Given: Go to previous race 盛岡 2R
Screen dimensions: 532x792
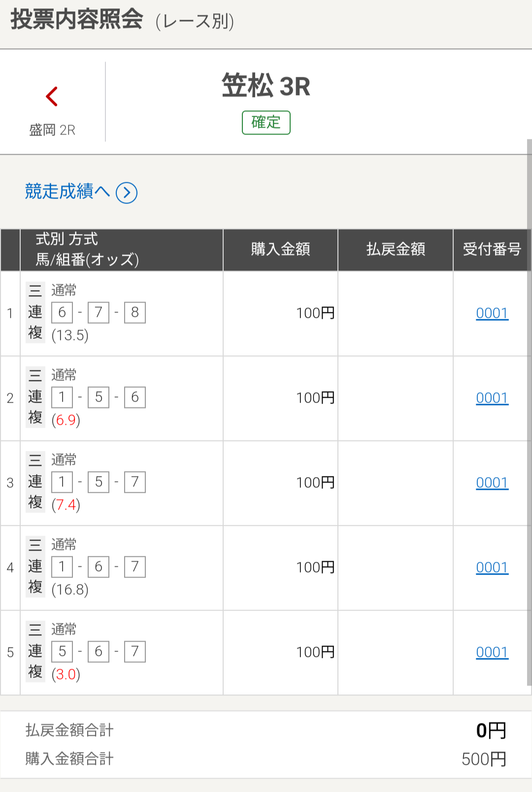Looking at the screenshot, I should [52, 130].
